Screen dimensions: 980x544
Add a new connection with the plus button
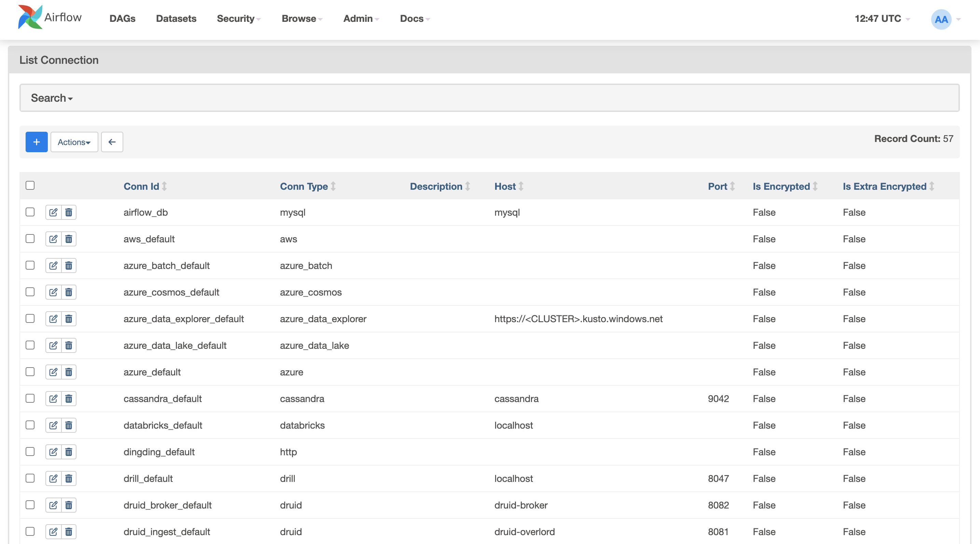(36, 142)
